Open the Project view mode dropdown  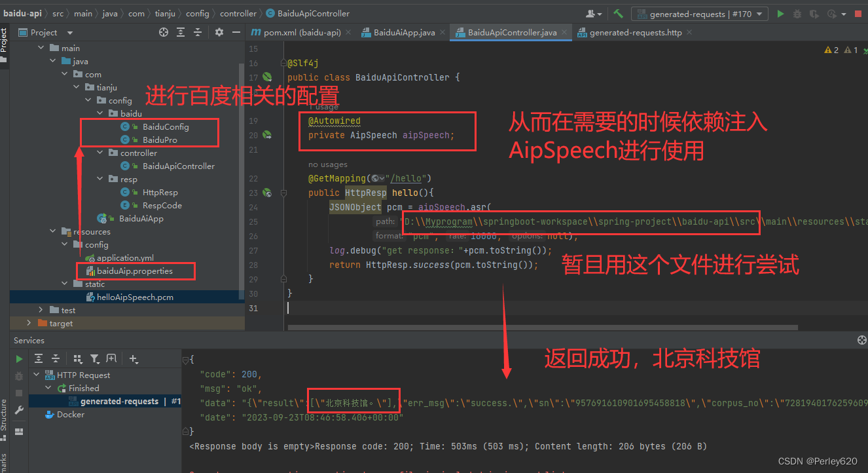click(70, 33)
